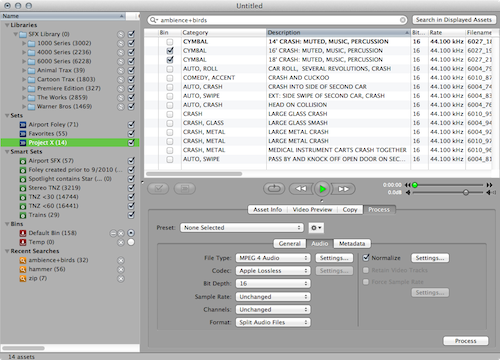500x360 pixels.
Task: Click the Default Bin red icon
Action: (23, 233)
